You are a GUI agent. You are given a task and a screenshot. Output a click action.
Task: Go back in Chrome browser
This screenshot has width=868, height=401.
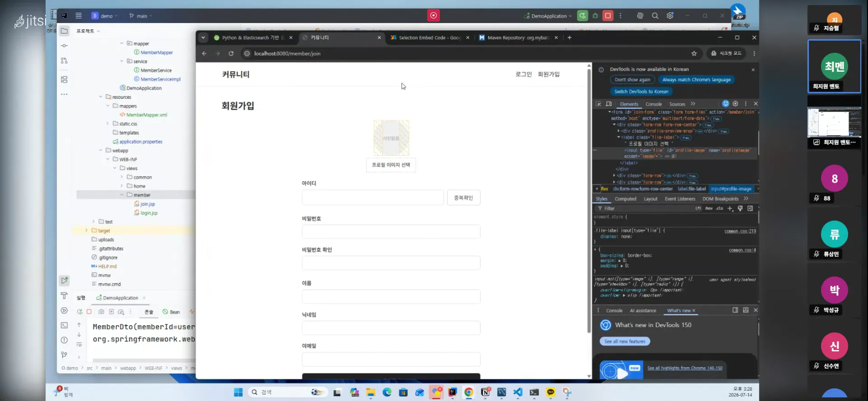(x=204, y=53)
